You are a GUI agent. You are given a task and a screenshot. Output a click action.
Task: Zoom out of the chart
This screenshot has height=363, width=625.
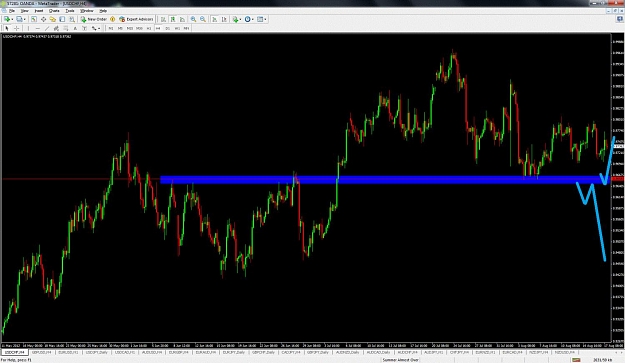pyautogui.click(x=203, y=19)
